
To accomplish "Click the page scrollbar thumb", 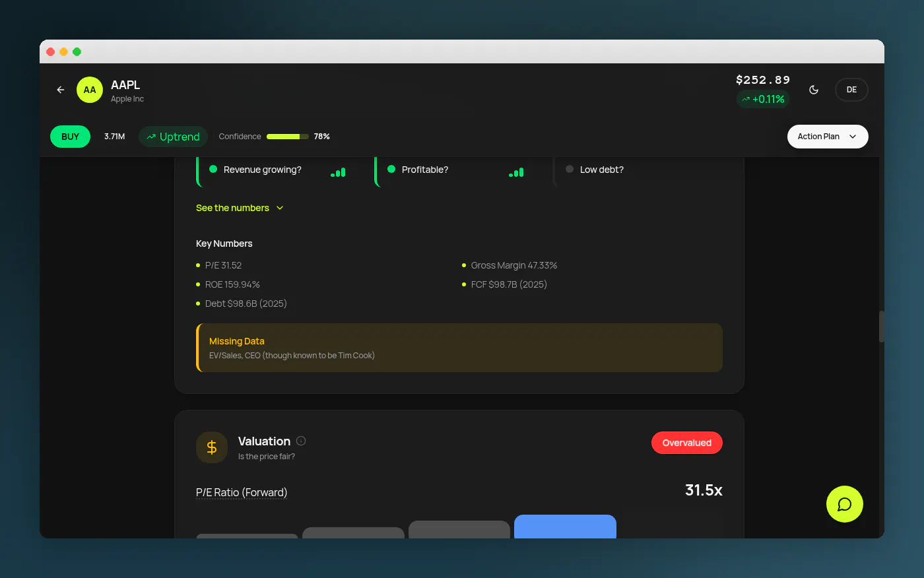I will pos(881,326).
